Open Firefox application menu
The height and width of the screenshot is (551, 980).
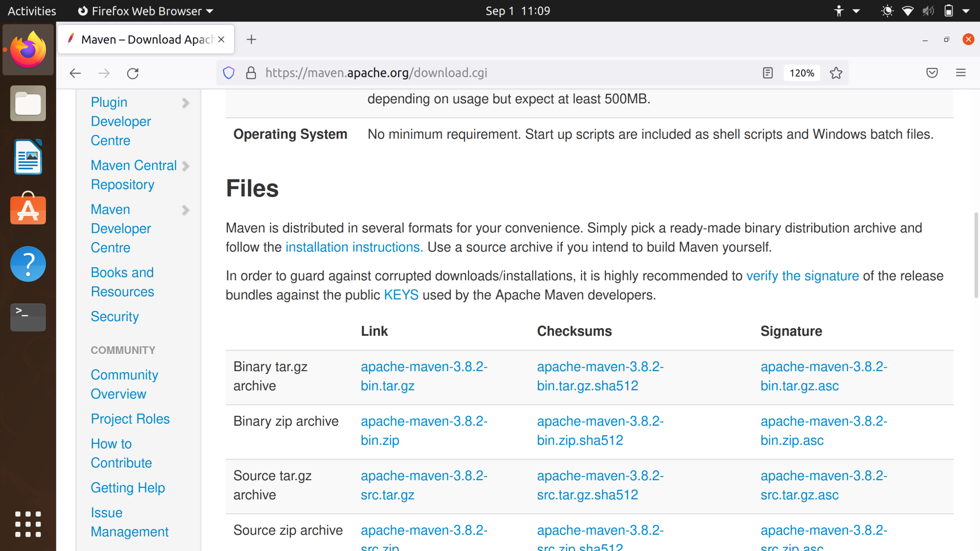click(961, 73)
